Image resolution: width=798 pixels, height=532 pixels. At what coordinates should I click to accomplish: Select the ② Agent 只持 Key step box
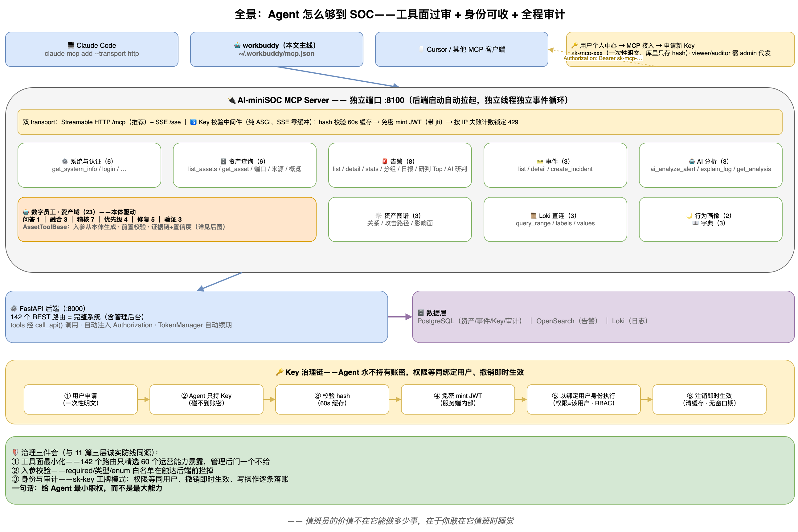206,399
